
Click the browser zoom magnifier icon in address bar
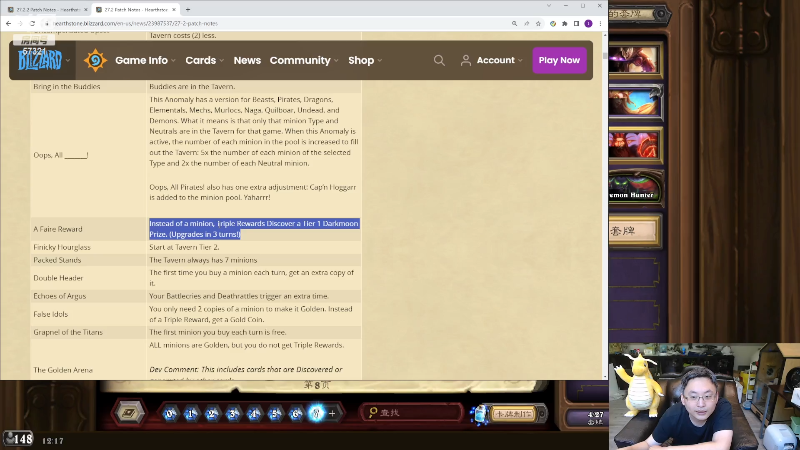pos(514,23)
